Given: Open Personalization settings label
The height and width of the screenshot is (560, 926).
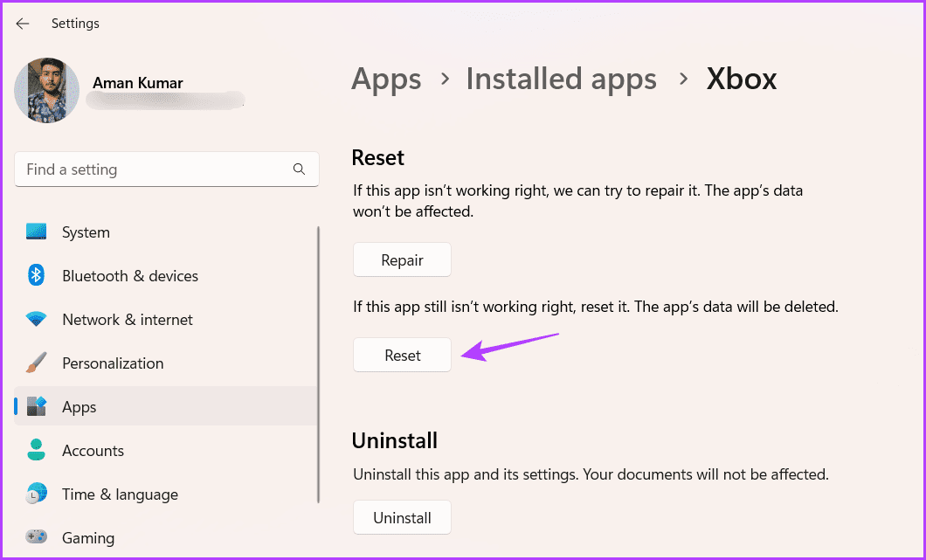Looking at the screenshot, I should coord(113,363).
